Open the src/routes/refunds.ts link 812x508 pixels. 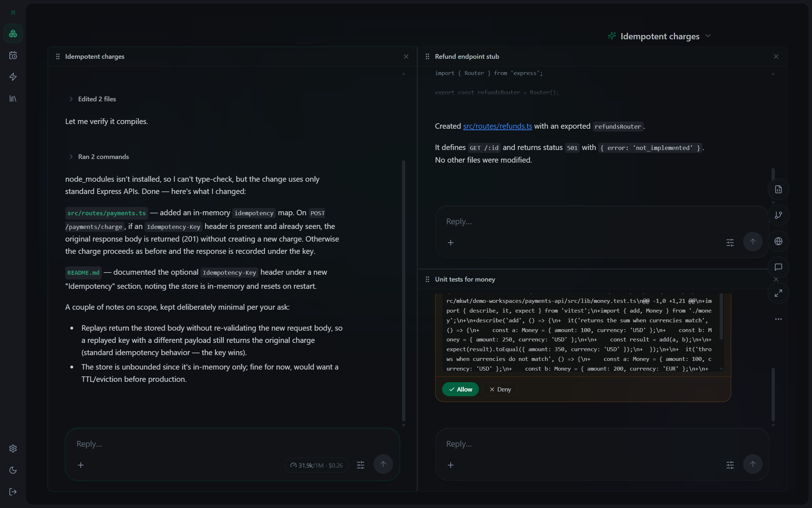497,126
